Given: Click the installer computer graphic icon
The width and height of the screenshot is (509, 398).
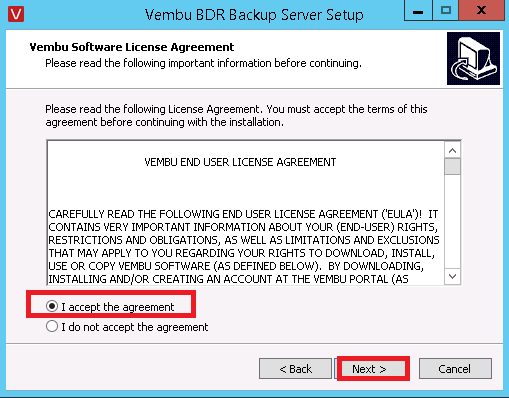Looking at the screenshot, I should click(x=473, y=59).
